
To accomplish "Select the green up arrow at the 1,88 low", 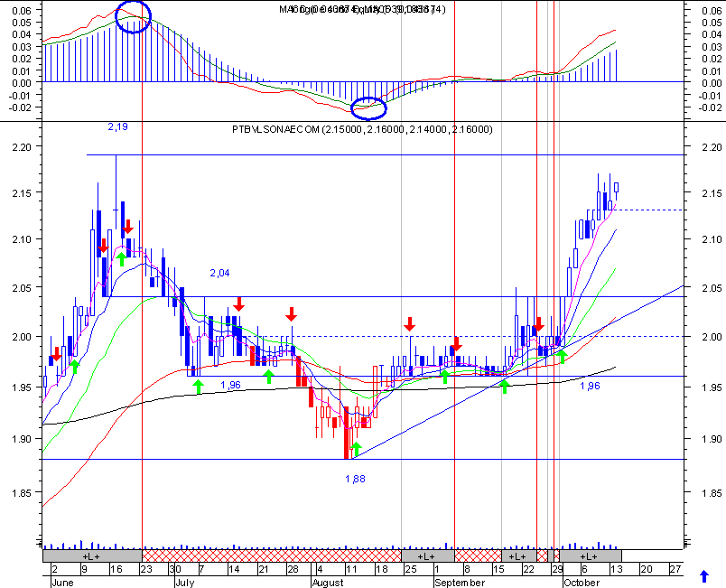I will (x=356, y=449).
